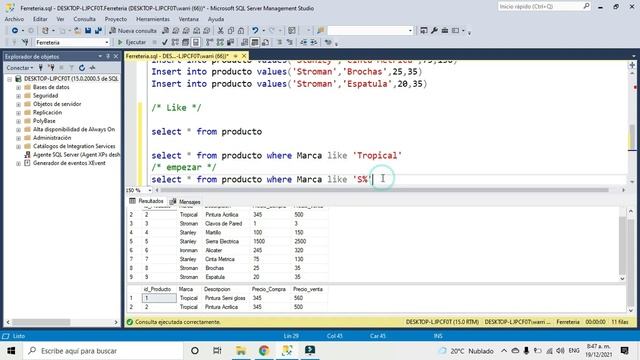Image resolution: width=640 pixels, height=360 pixels.
Task: Switch to the Resultados tab
Action: (x=147, y=201)
